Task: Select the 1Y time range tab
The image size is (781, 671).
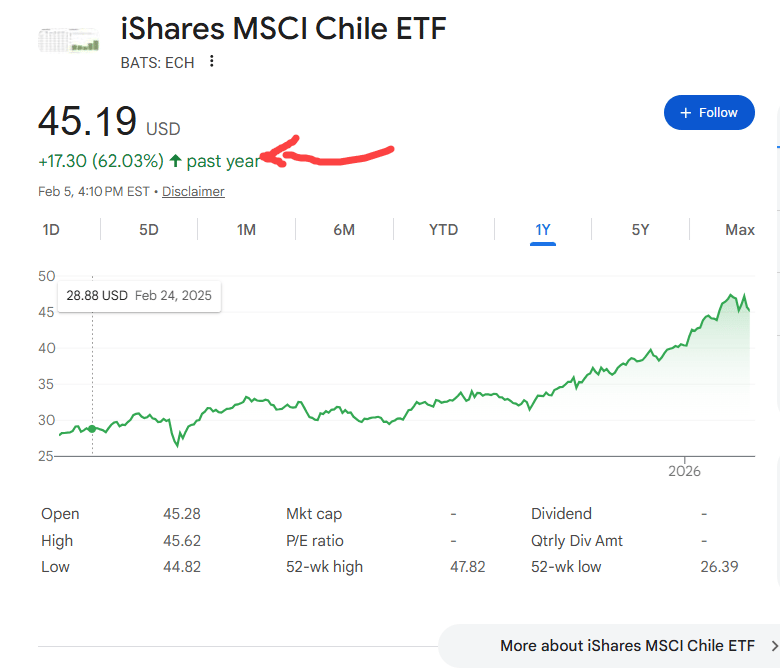Action: [x=543, y=230]
